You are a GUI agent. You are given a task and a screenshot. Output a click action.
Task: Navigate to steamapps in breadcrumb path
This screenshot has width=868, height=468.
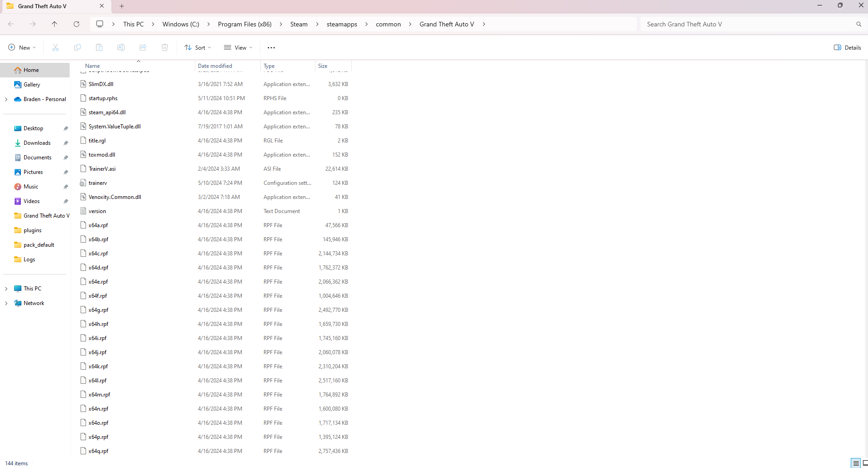342,24
